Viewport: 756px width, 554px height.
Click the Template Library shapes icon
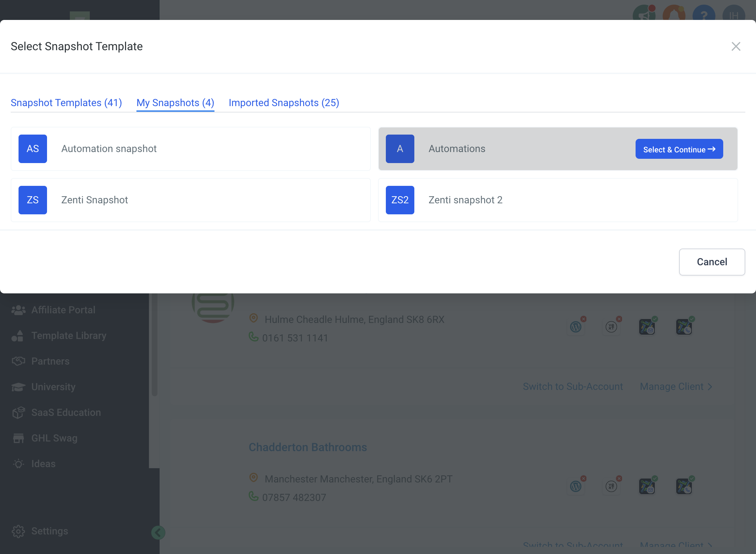tap(18, 336)
